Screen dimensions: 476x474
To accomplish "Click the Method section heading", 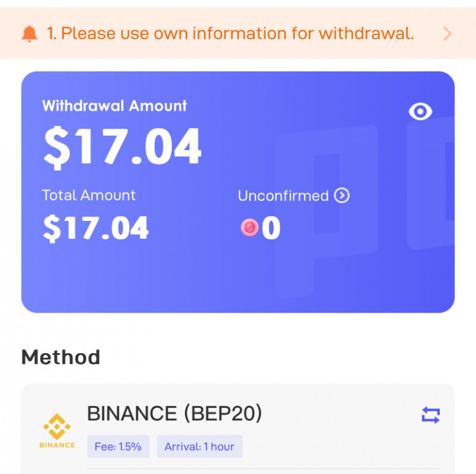I will tap(61, 357).
